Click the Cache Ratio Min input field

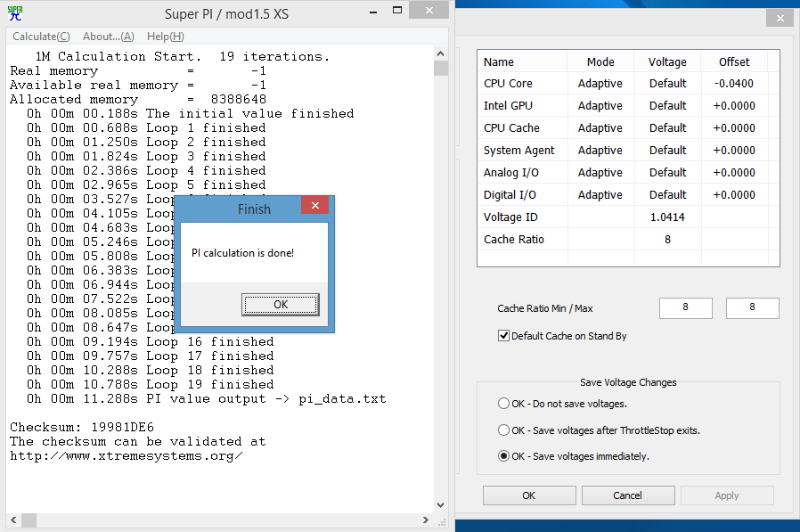pyautogui.click(x=685, y=307)
